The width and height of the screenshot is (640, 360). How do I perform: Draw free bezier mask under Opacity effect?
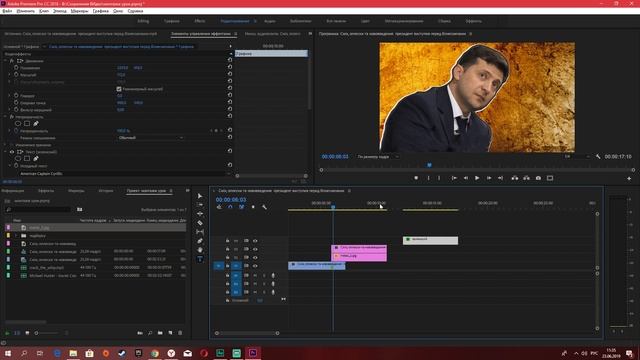(36, 123)
